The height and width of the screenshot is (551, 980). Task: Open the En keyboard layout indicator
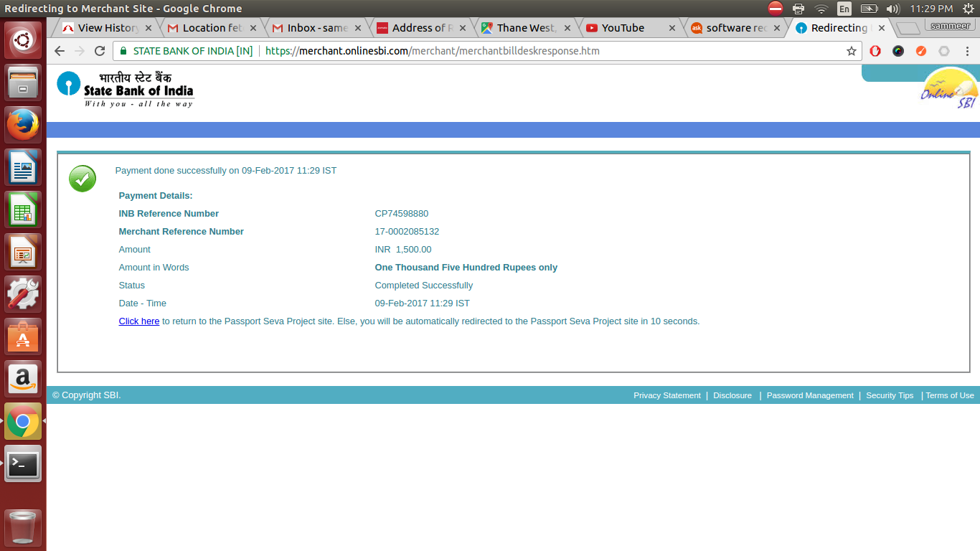844,9
